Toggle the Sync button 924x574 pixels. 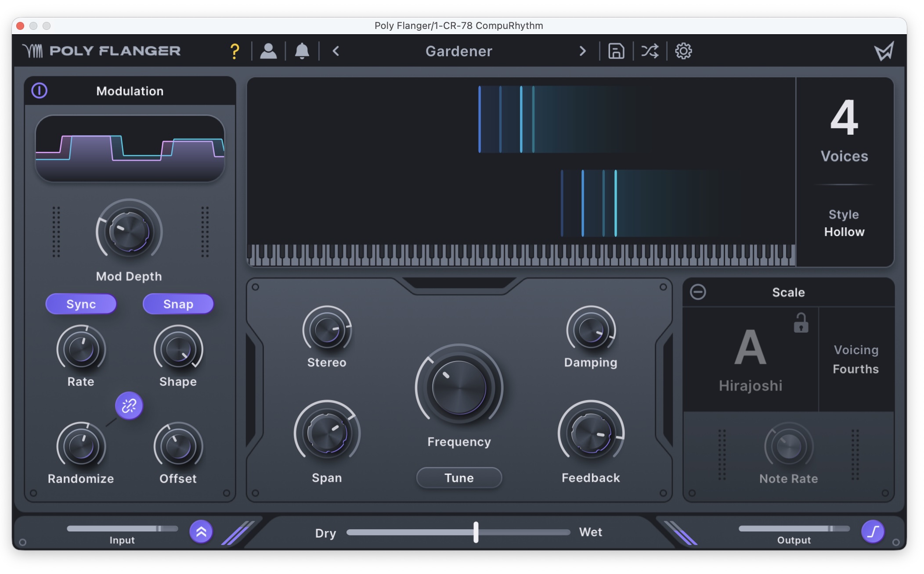[81, 304]
